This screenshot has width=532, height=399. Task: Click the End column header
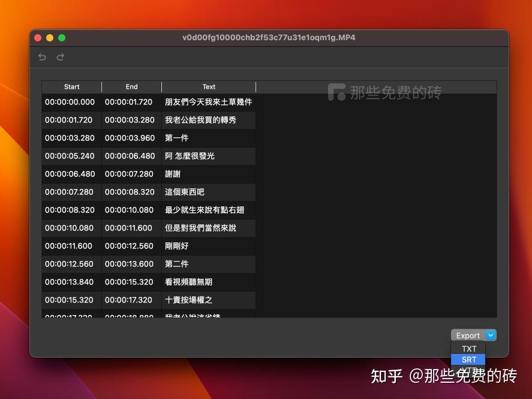click(x=131, y=86)
